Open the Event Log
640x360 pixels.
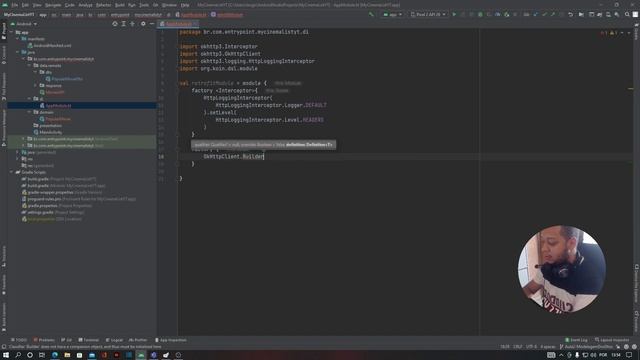pyautogui.click(x=576, y=340)
